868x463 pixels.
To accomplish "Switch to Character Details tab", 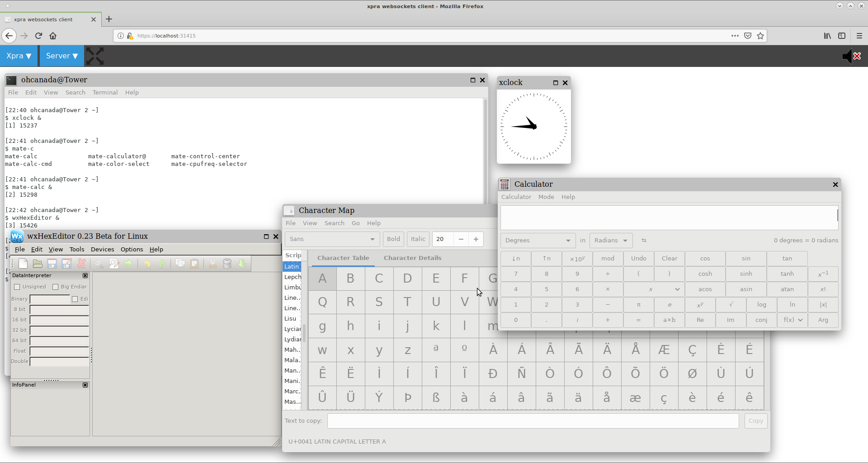I will coord(412,258).
